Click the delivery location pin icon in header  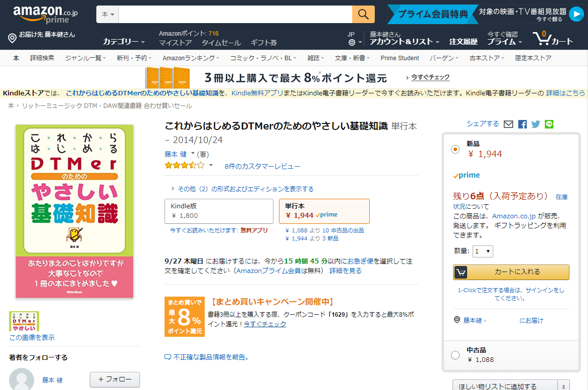13,38
